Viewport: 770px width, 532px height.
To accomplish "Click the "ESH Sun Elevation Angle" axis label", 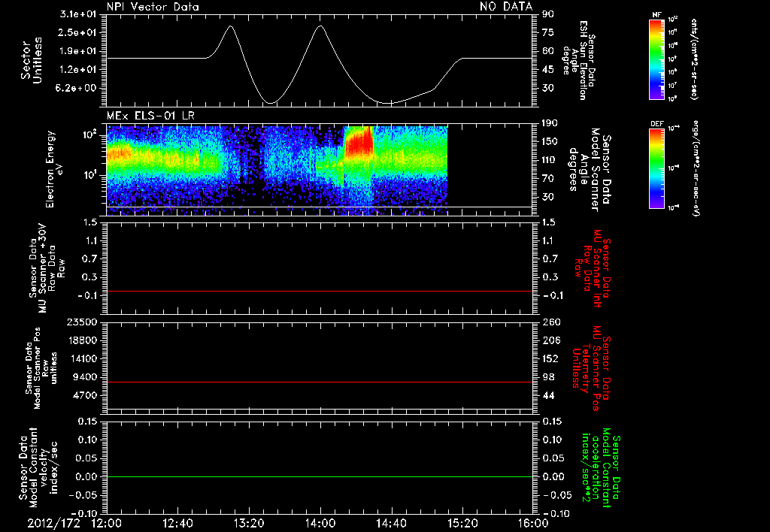I will coord(580,60).
